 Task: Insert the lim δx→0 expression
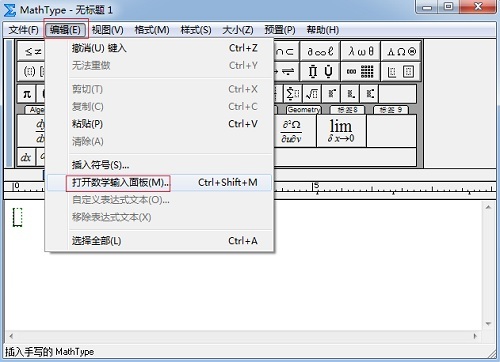click(x=341, y=131)
